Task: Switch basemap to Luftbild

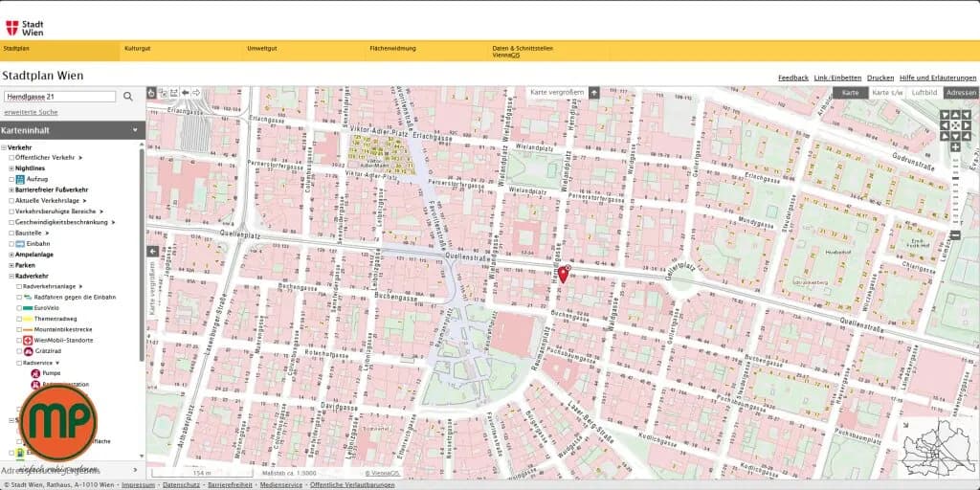Action: pyautogui.click(x=924, y=93)
